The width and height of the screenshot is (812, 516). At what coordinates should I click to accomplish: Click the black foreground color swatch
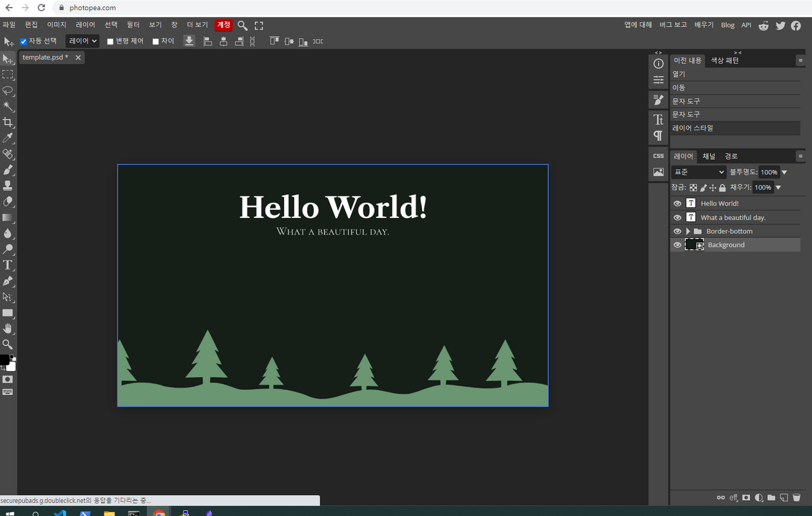(x=4, y=360)
